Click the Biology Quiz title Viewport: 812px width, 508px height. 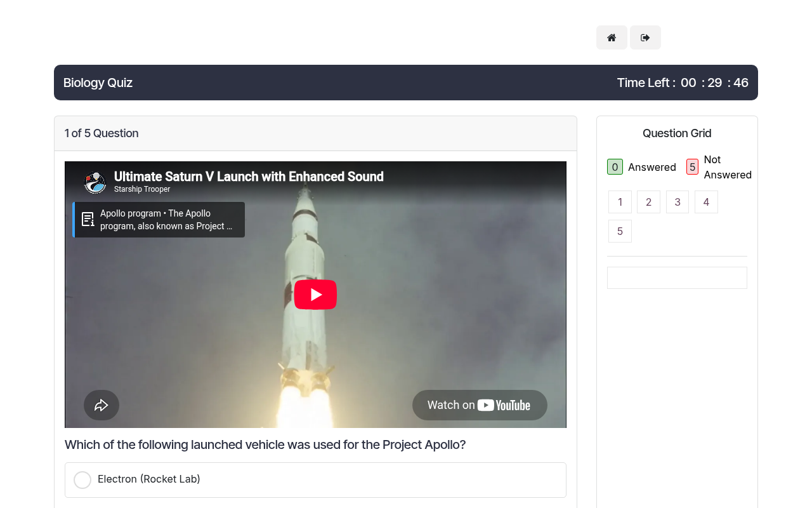(98, 83)
